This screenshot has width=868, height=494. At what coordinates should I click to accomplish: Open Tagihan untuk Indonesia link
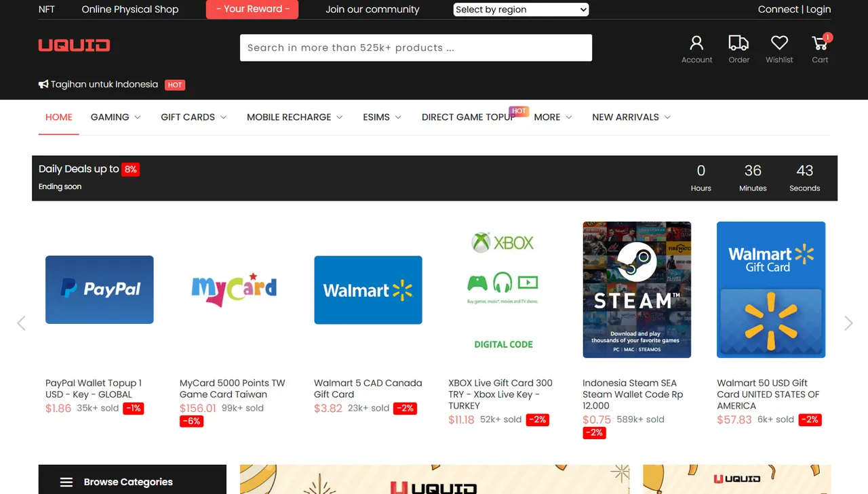(x=104, y=85)
